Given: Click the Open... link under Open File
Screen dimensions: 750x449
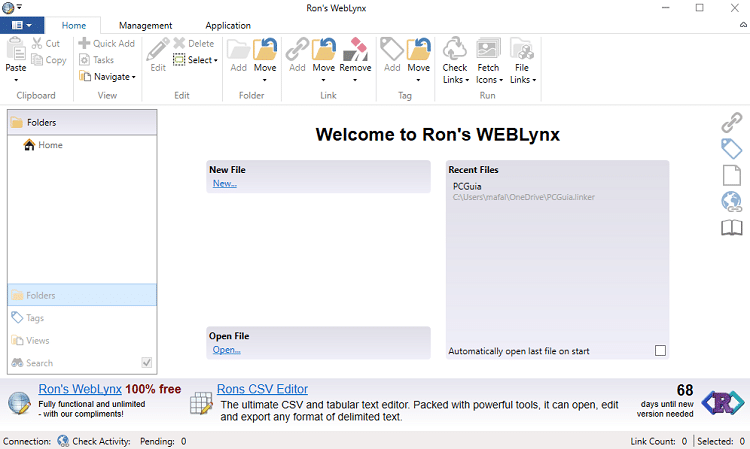Looking at the screenshot, I should tap(227, 350).
